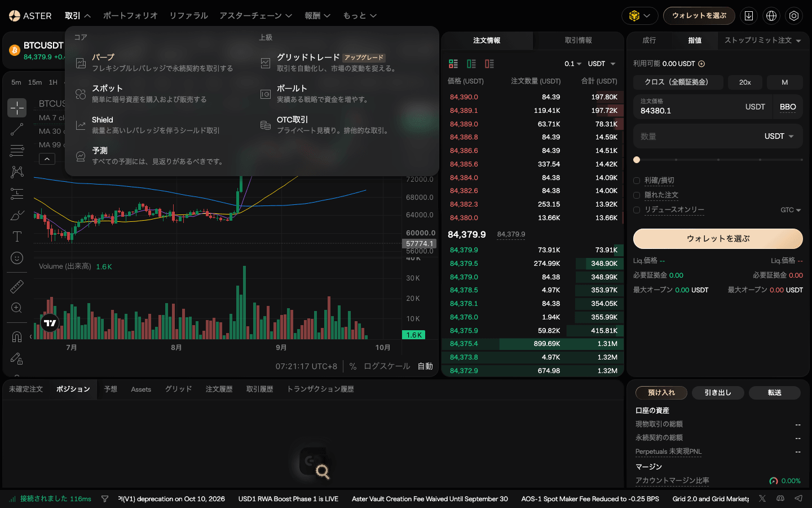Toggle percent scale on the chart
Screen dimensions: 812x508
353,366
